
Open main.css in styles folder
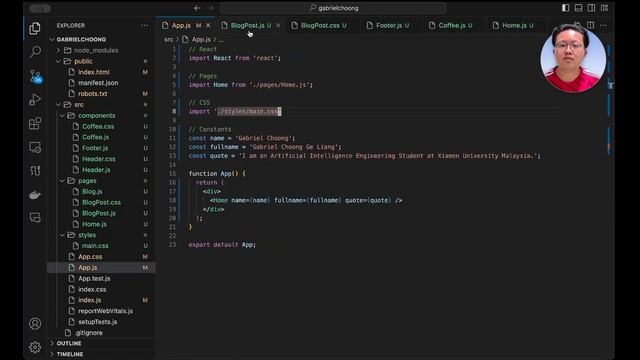pyautogui.click(x=95, y=246)
